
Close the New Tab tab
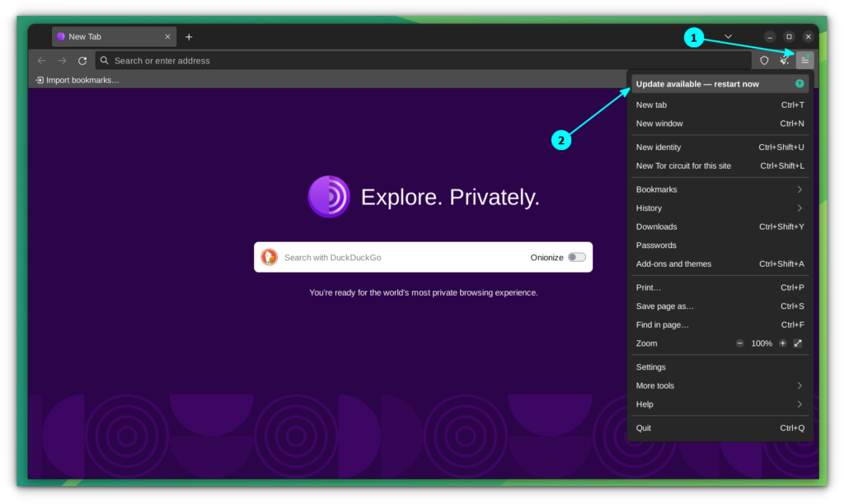[167, 36]
